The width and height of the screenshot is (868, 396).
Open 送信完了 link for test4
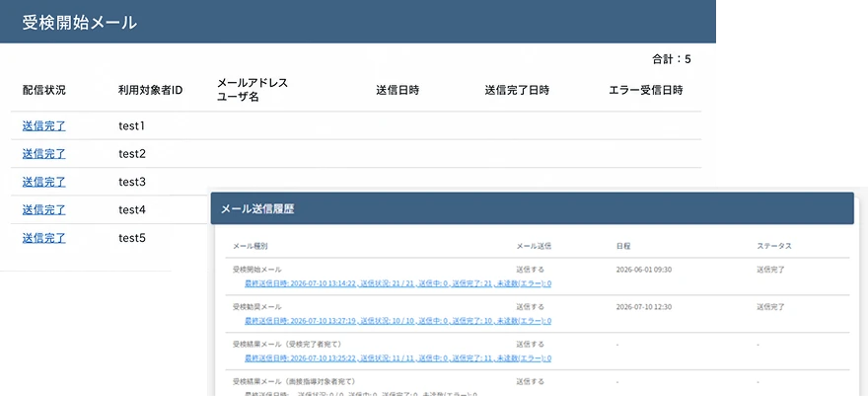point(43,210)
